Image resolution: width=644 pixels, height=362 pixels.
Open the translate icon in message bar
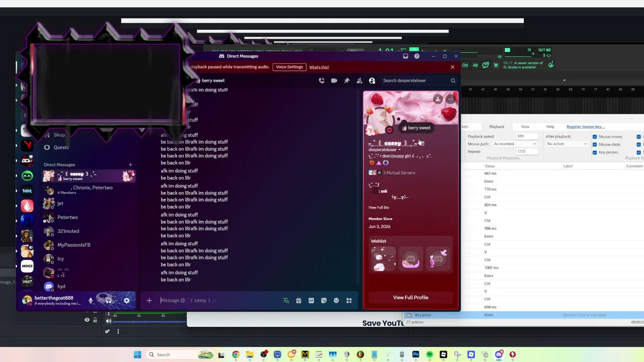(286, 301)
